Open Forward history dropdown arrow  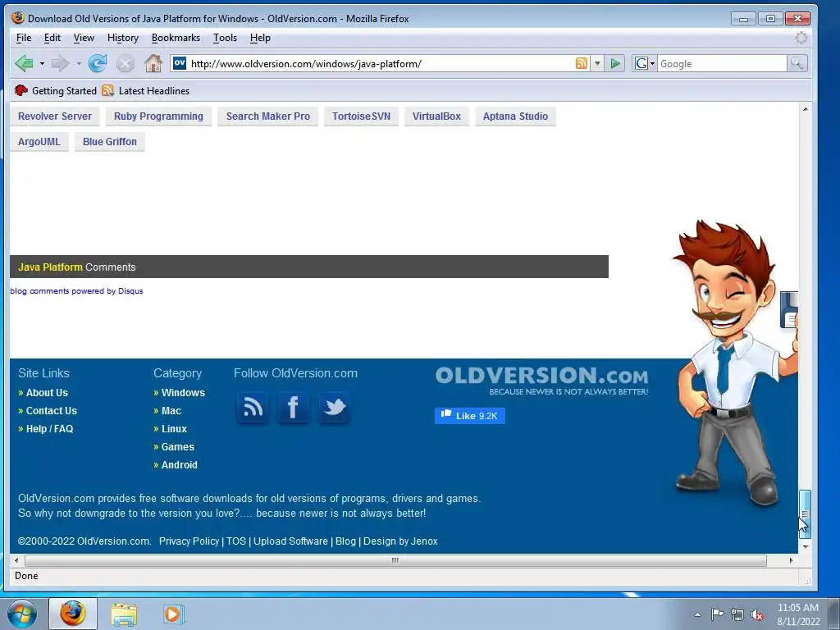coord(79,64)
